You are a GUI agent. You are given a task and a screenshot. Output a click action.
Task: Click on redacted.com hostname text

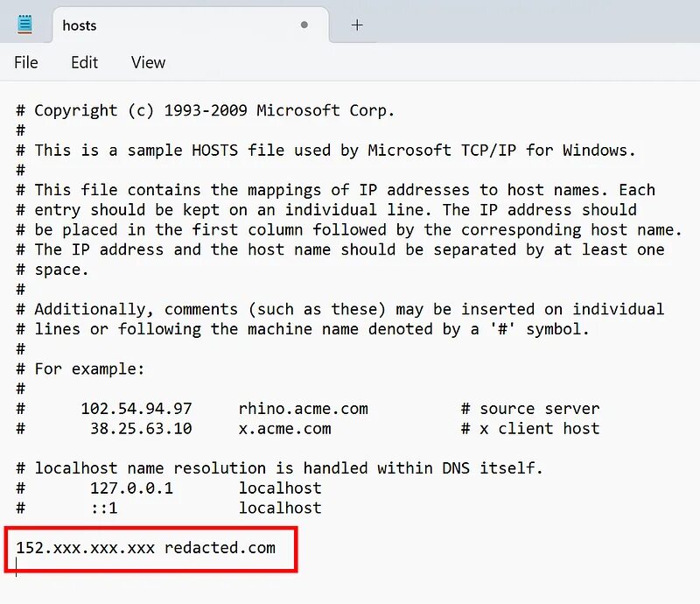(220, 548)
